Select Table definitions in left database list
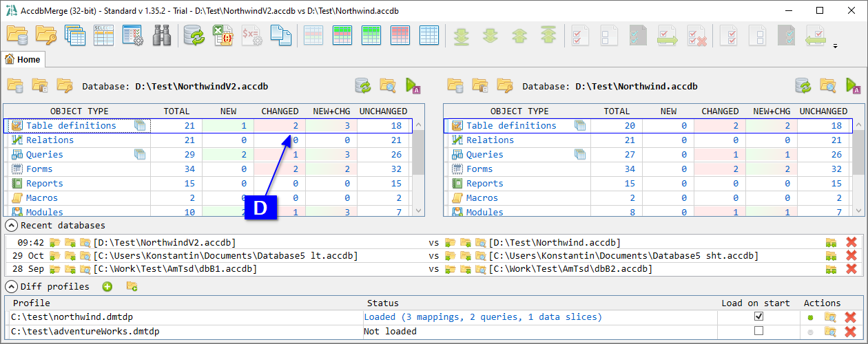The width and height of the screenshot is (868, 344). point(71,125)
